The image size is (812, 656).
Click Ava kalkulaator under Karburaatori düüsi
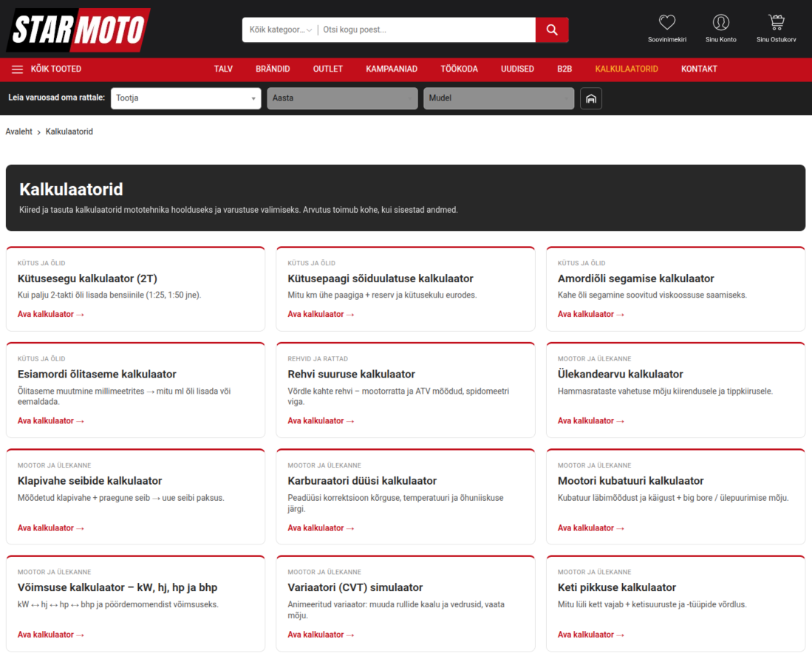321,528
